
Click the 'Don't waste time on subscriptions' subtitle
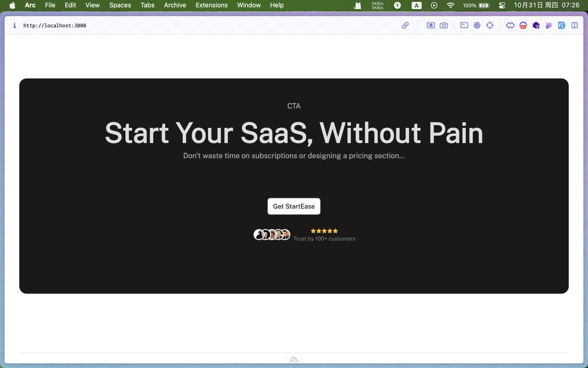[x=294, y=156]
